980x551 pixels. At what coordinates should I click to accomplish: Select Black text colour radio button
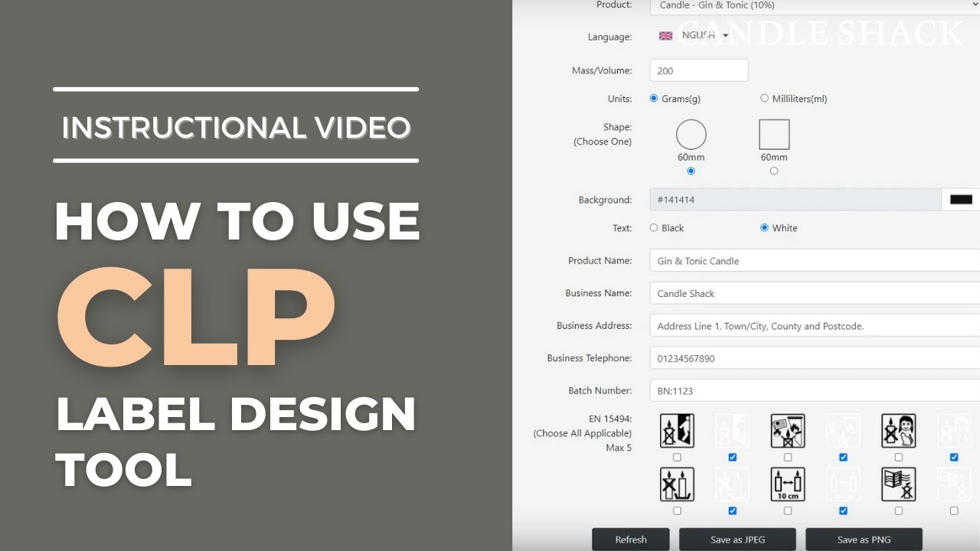pyautogui.click(x=654, y=227)
